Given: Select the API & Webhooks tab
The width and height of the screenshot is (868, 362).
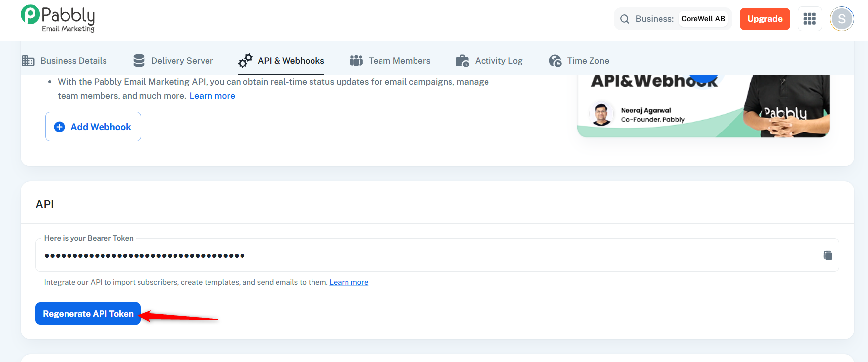Looking at the screenshot, I should tap(281, 61).
